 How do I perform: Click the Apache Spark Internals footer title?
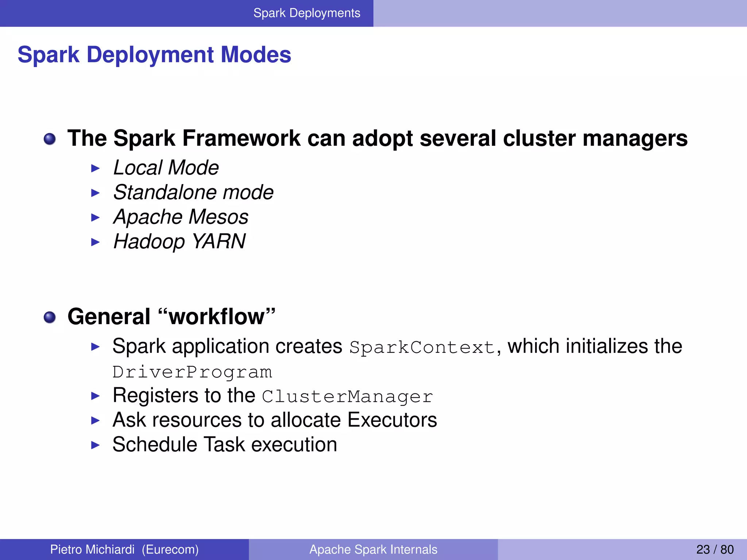[x=373, y=549]
